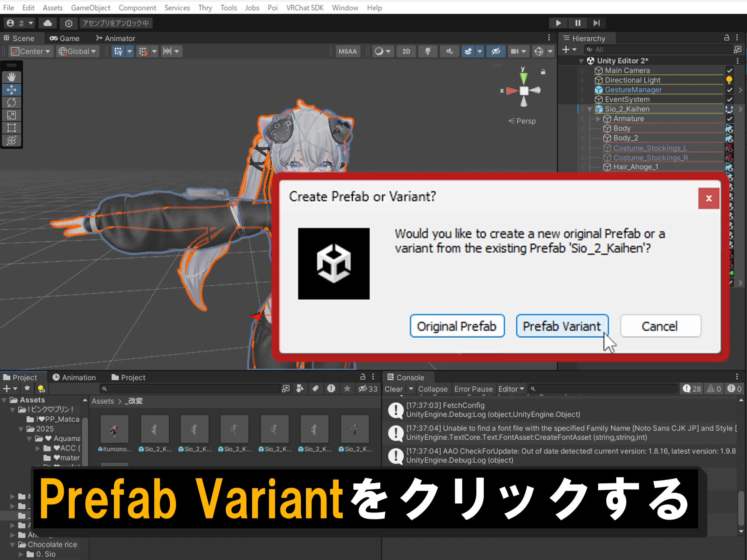
Task: Collapse the Sio_2_Kaihen hierarchy item
Action: coord(590,110)
